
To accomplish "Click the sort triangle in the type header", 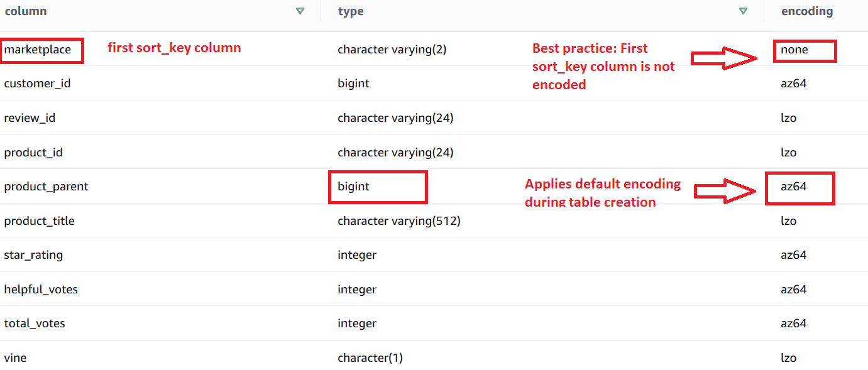I will 744,11.
